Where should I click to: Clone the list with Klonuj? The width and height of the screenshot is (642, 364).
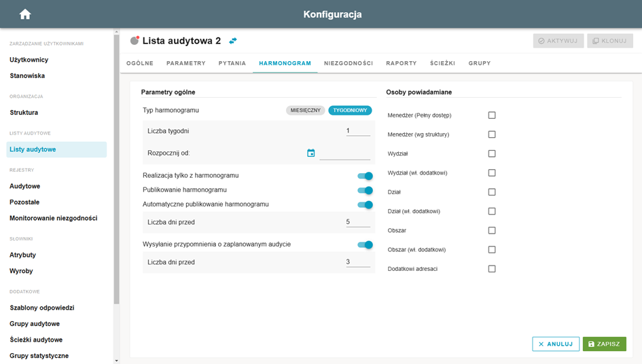tap(609, 41)
